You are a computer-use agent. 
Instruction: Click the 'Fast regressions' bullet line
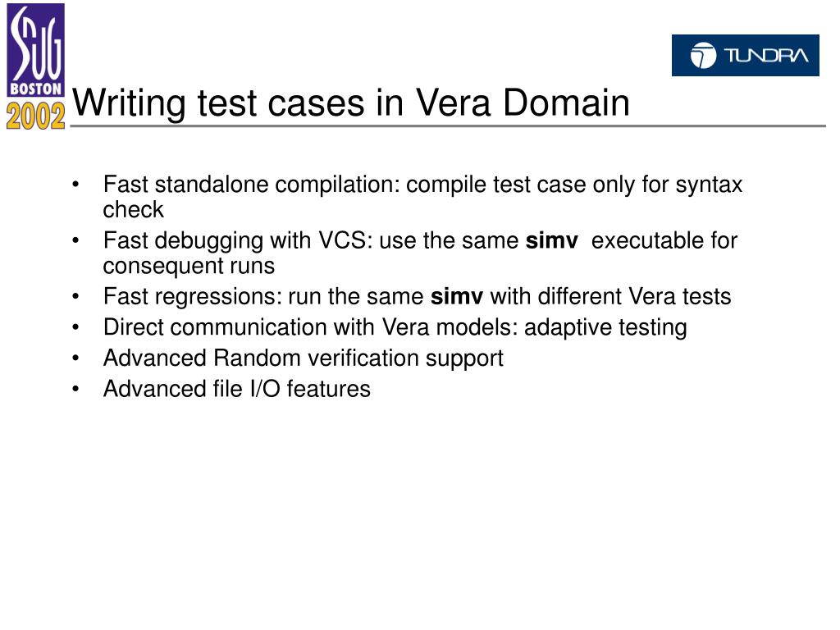[417, 296]
